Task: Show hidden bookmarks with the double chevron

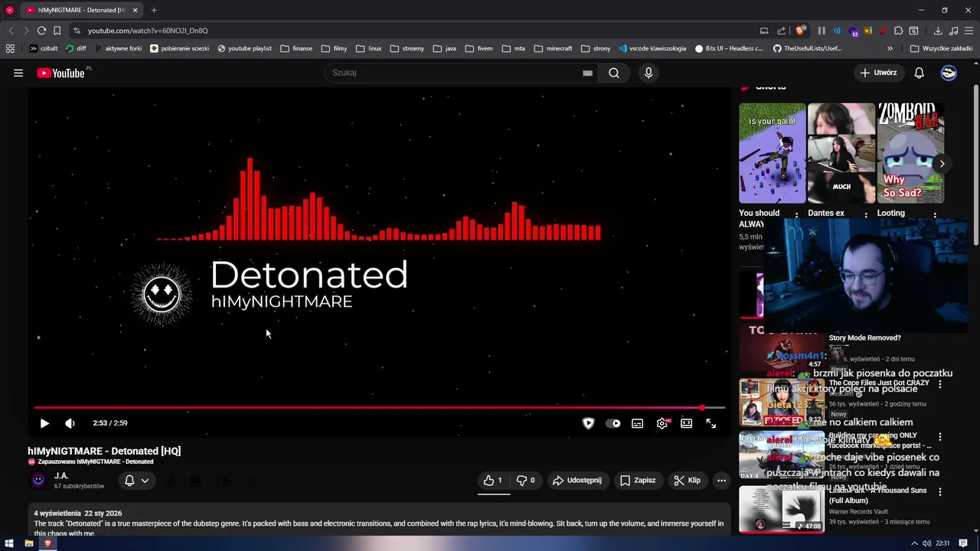Action: pyautogui.click(x=890, y=48)
